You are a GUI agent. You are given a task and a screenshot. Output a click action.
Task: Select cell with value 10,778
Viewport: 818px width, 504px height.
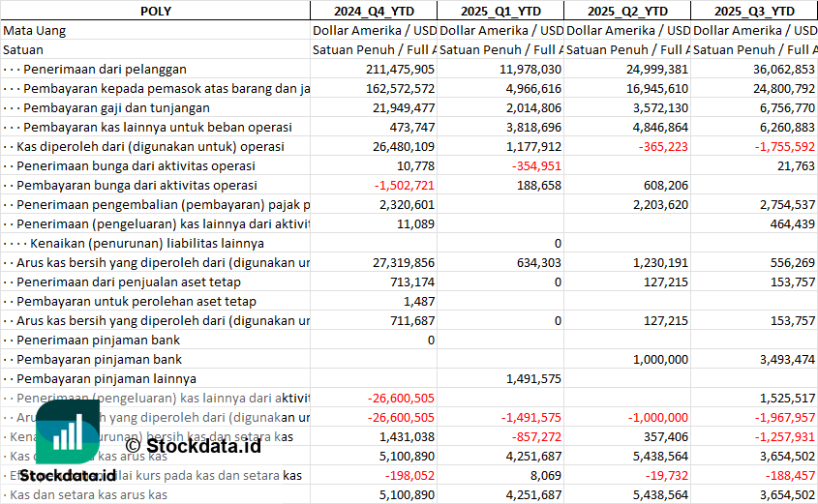(374, 165)
